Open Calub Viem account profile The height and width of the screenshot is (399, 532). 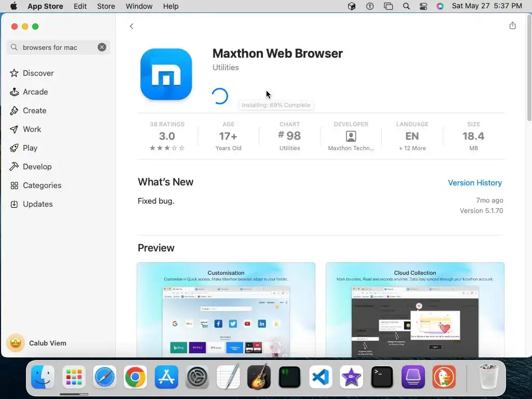[x=37, y=343]
